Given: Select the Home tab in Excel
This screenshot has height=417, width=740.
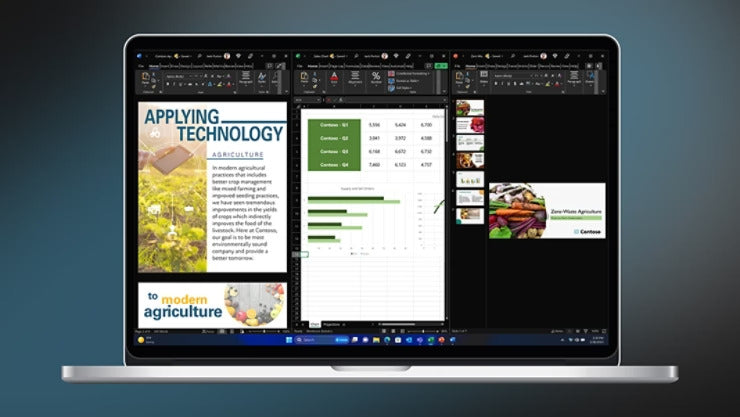Looking at the screenshot, I should point(312,66).
